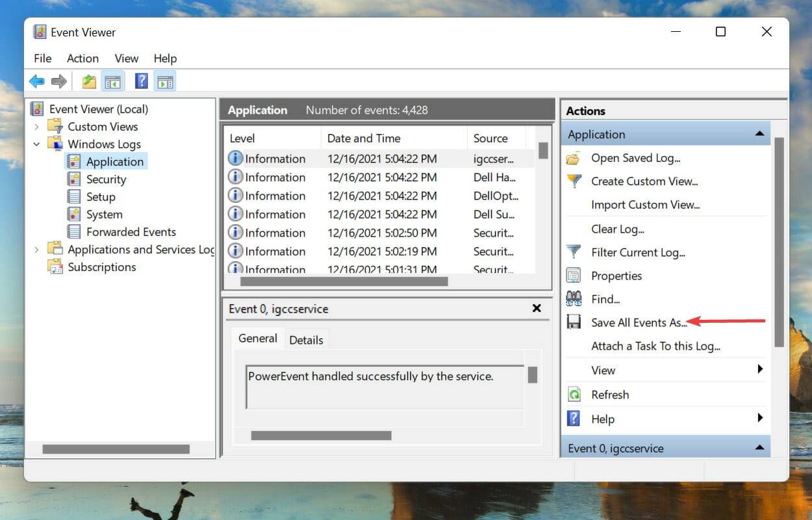Click the blue Help toolbar icon
Image resolution: width=812 pixels, height=520 pixels.
coord(142,81)
